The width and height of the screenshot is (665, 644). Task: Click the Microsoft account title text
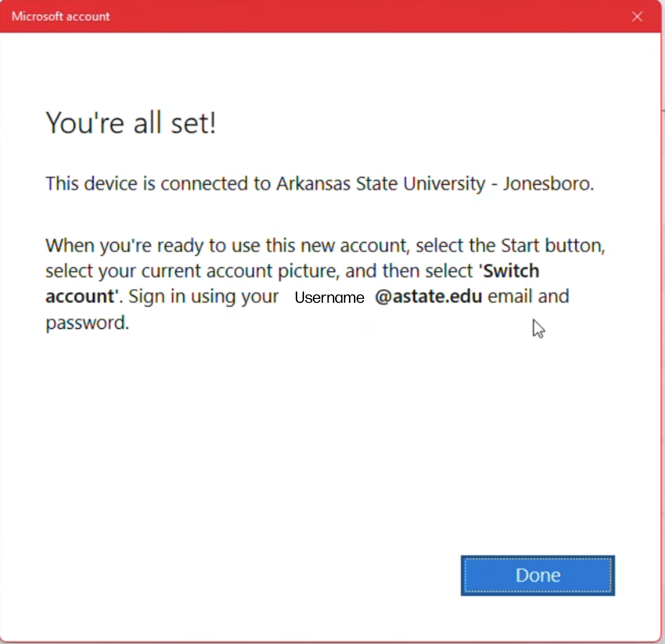pyautogui.click(x=61, y=17)
